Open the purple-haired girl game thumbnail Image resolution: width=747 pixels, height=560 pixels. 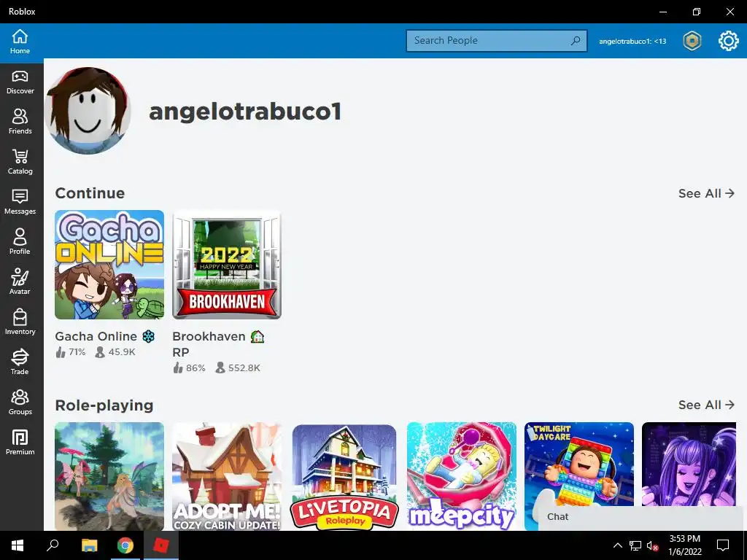coord(689,463)
